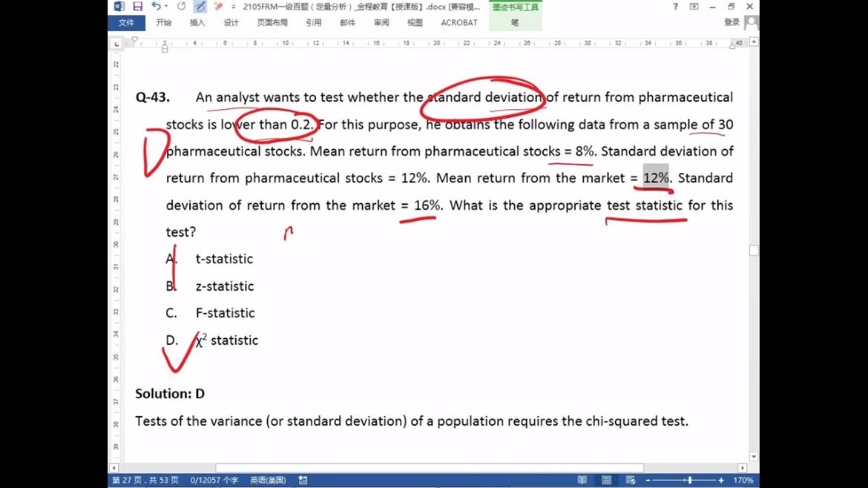This screenshot has width=868, height=488.
Task: Click the vertical scrollbar down arrow
Action: (x=754, y=456)
